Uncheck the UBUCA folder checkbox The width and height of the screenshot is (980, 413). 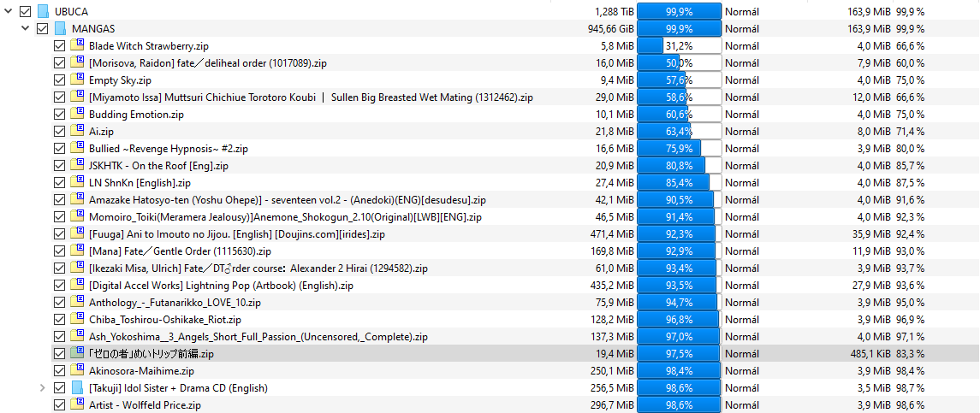[26, 12]
